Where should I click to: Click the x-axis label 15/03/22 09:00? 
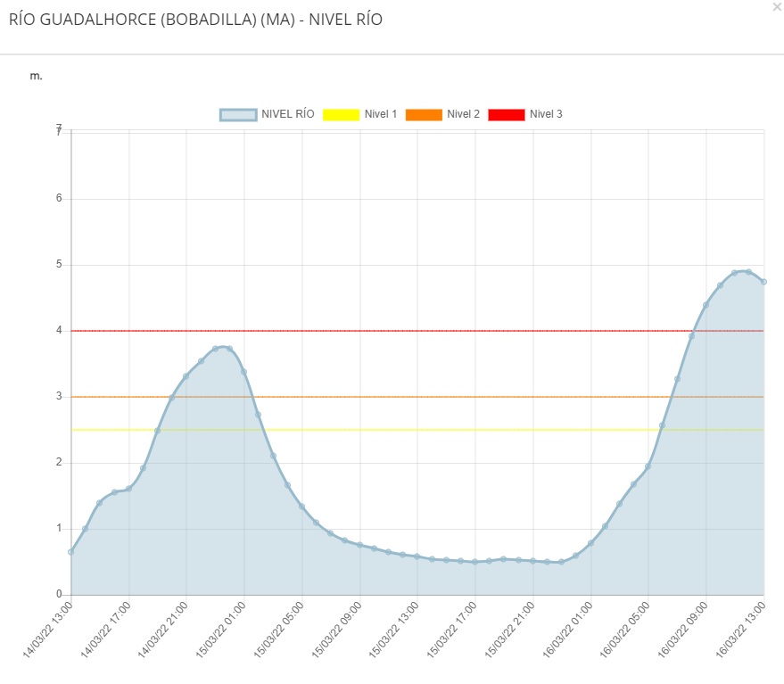tap(336, 630)
